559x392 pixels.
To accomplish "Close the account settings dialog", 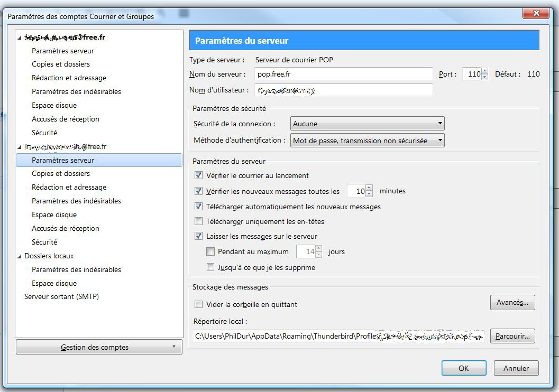I will pyautogui.click(x=536, y=14).
